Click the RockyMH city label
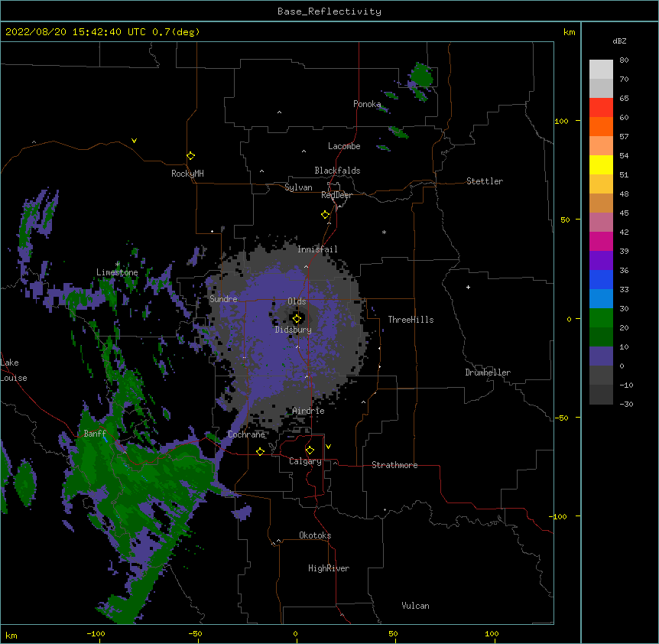Viewport: 659px width, 644px height. tap(187, 174)
